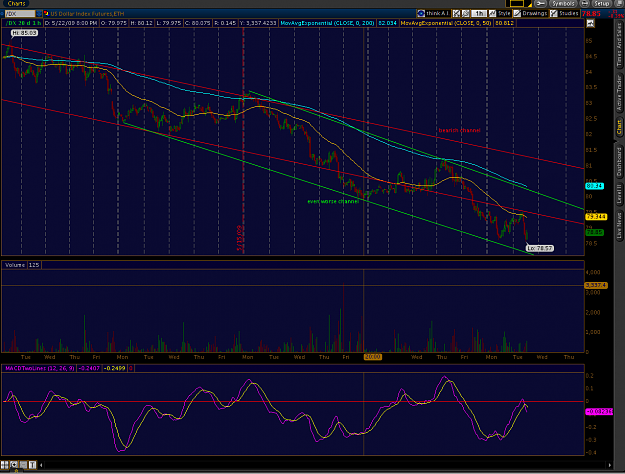
Task: Open the Live News side tab
Action: click(x=619, y=226)
